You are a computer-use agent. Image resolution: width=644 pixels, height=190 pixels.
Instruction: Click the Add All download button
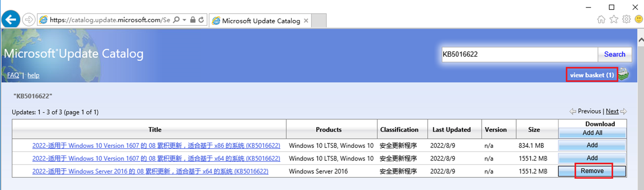click(x=592, y=133)
